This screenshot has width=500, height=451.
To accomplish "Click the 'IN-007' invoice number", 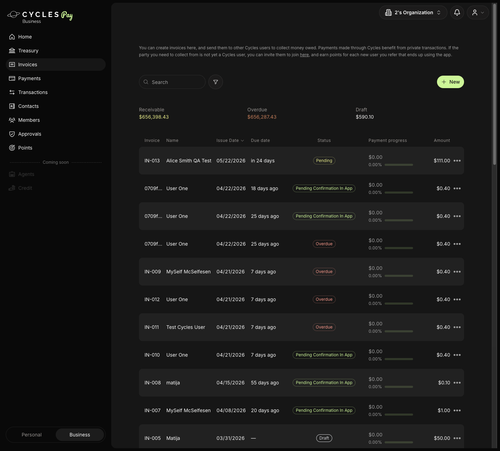I will pyautogui.click(x=152, y=410).
